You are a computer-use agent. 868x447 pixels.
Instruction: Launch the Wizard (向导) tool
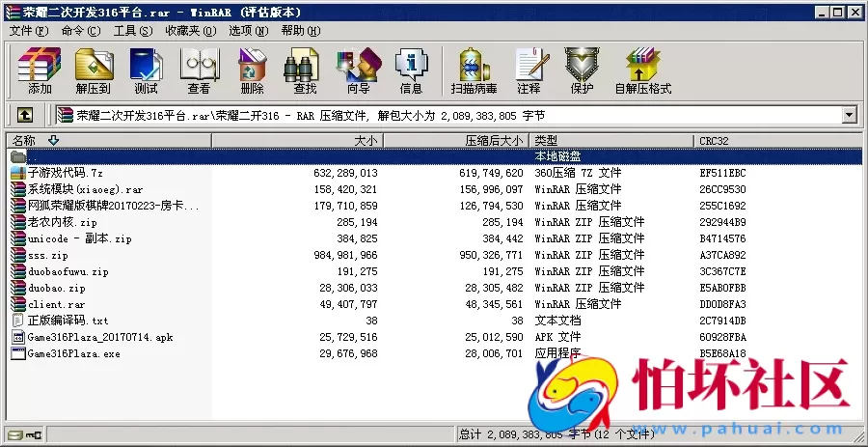[x=358, y=70]
